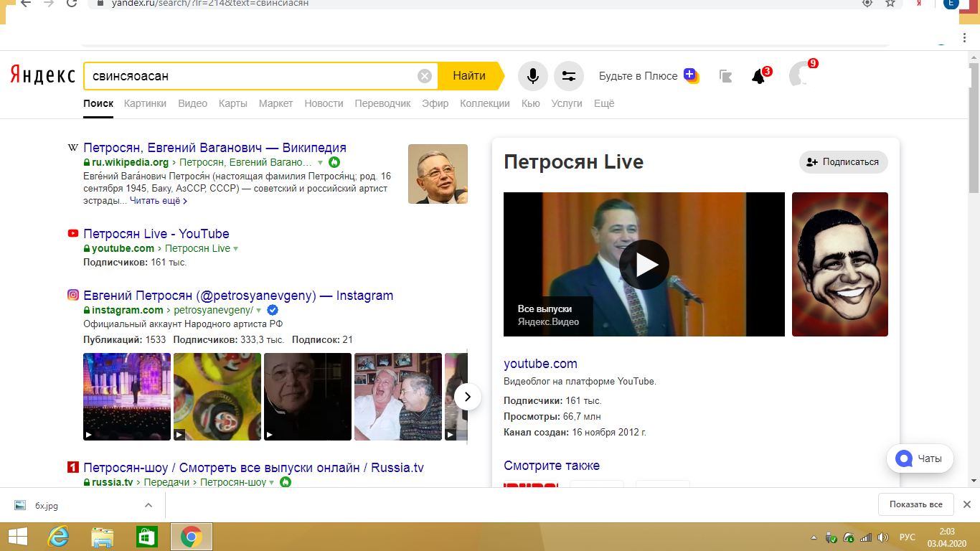980x551 pixels.
Task: Click the green turbo icon on Wikipedia result
Action: coord(334,162)
